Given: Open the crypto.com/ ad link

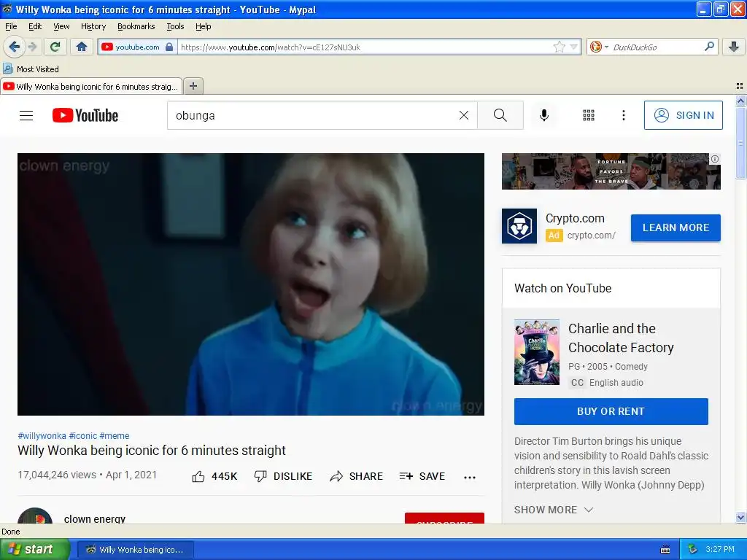Looking at the screenshot, I should (591, 236).
